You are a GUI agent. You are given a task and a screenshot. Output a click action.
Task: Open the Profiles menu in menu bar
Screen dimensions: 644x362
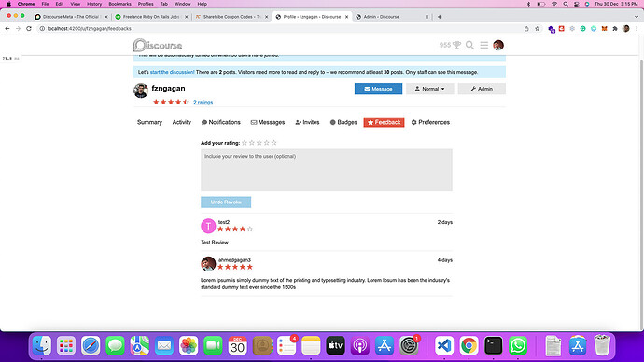(x=146, y=4)
